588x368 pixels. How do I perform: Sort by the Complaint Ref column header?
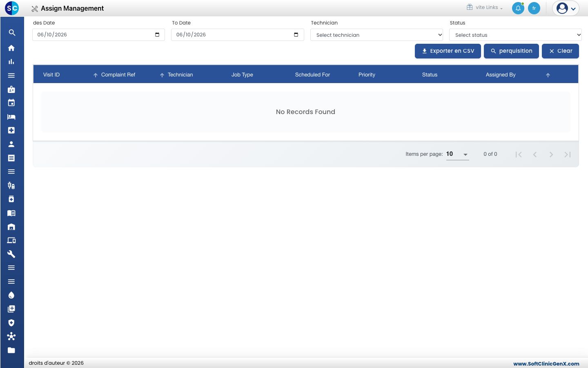[x=118, y=75]
